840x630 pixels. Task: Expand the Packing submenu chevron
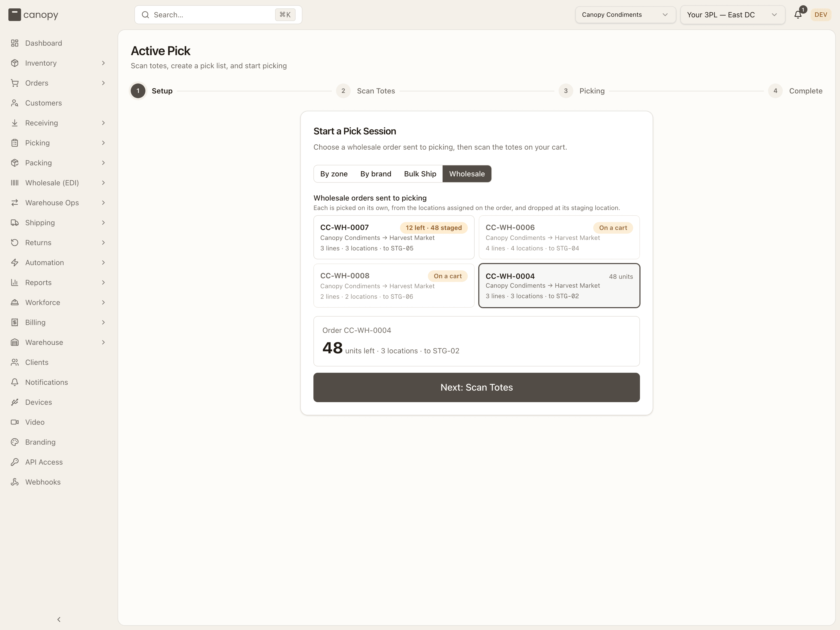click(x=103, y=163)
